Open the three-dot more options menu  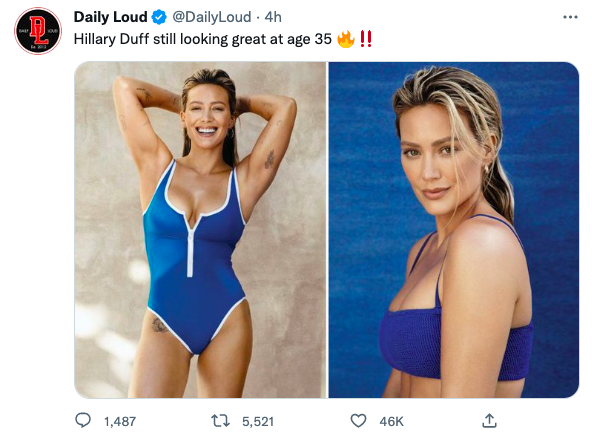(570, 17)
